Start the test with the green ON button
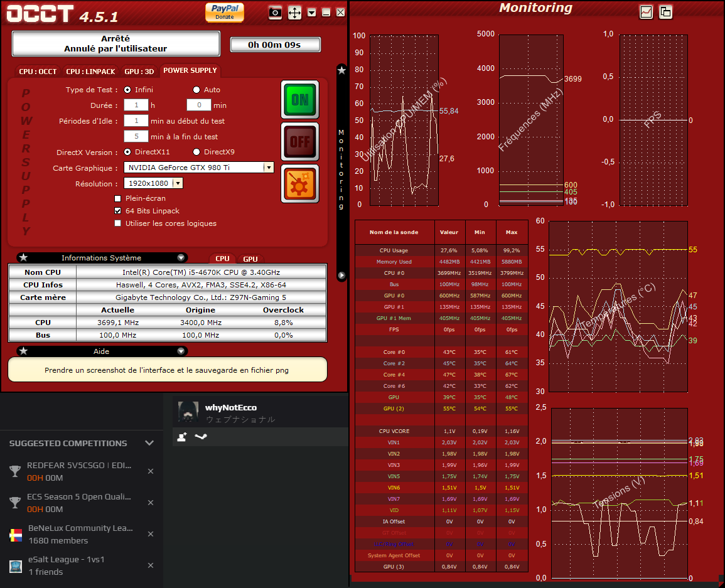 [300, 100]
